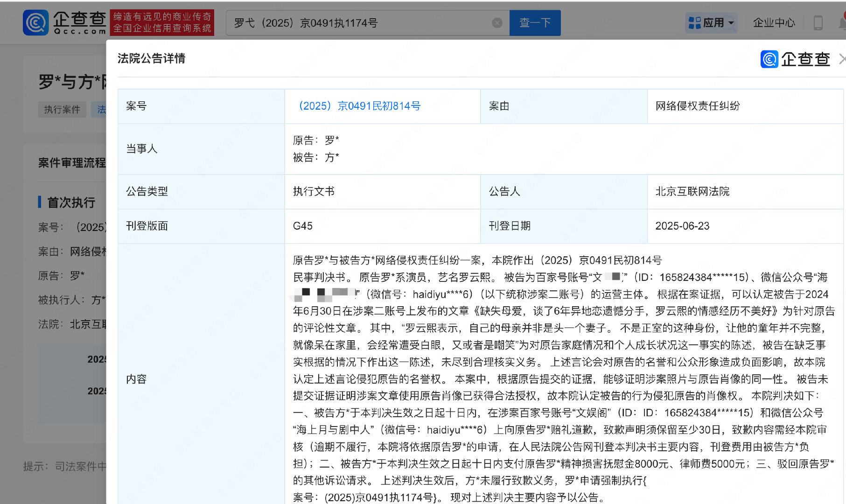
Task: Click the 内容 row label
Action: tap(136, 379)
